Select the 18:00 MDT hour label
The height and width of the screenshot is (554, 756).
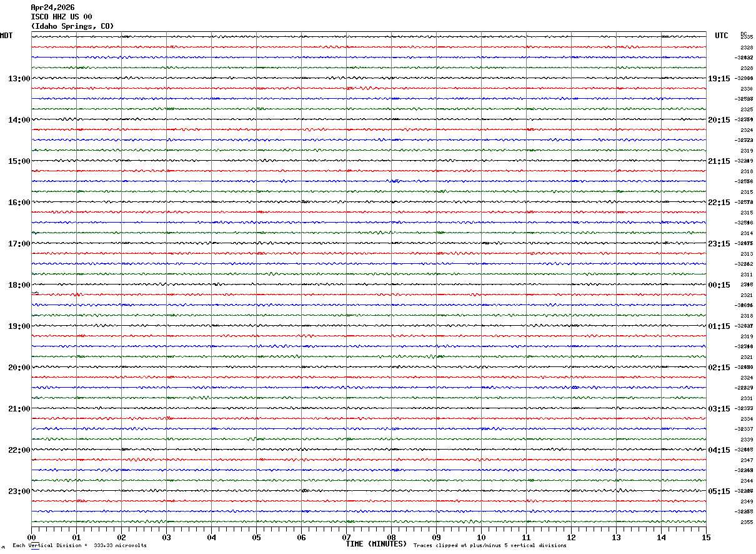click(x=19, y=285)
